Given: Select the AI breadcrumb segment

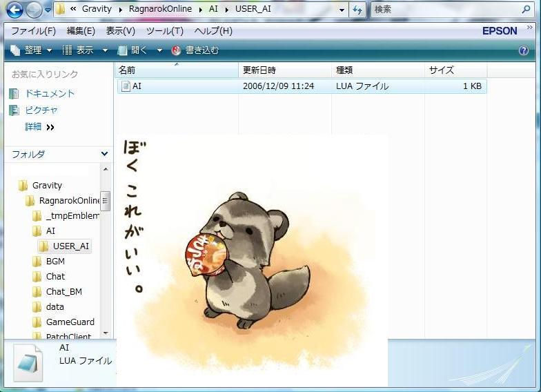Looking at the screenshot, I should [x=213, y=9].
